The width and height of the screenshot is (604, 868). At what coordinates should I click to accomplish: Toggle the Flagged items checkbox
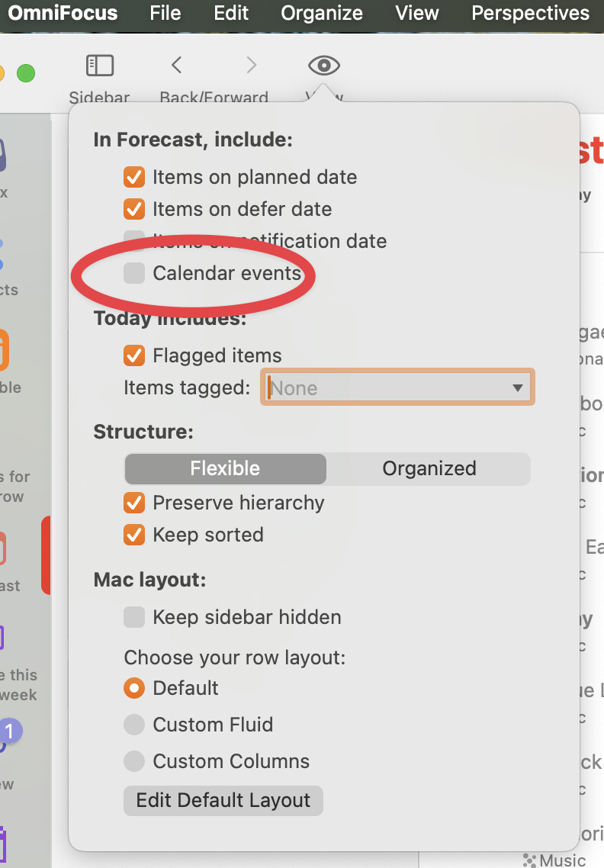[134, 355]
